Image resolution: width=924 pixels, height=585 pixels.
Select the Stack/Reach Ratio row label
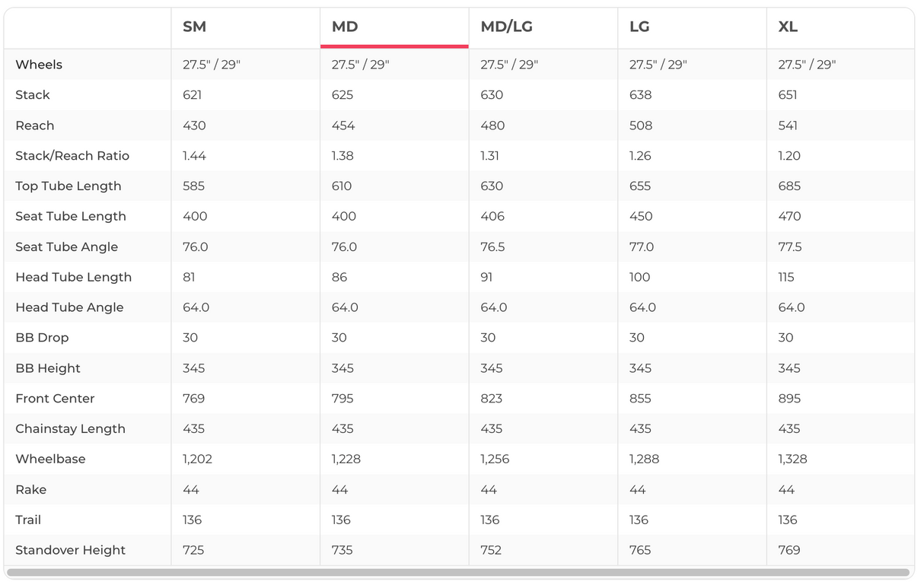tap(72, 156)
